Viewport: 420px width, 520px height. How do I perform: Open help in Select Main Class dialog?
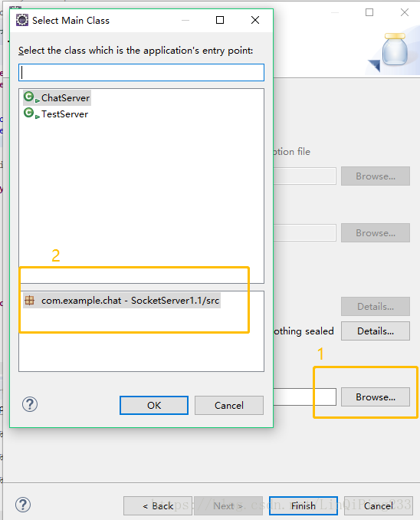point(30,405)
